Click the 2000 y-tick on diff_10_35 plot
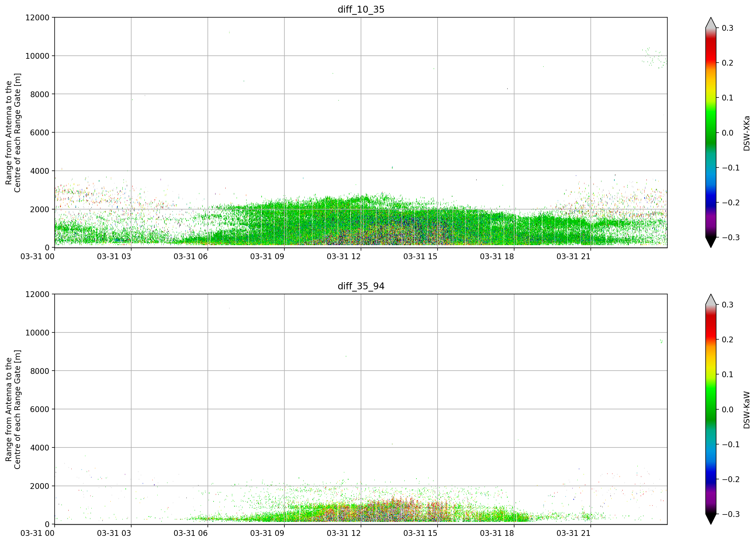 coord(40,209)
